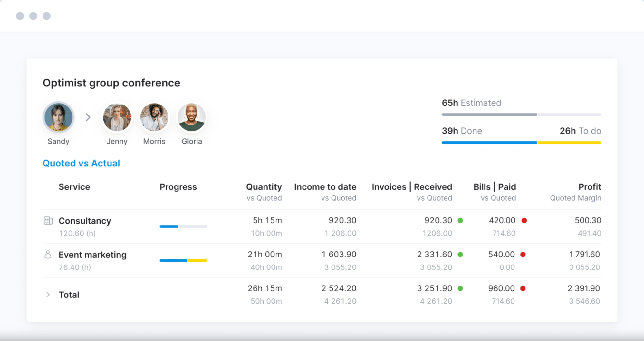Select Sandy's profile avatar
Screen dimensions: 644x341
point(58,117)
